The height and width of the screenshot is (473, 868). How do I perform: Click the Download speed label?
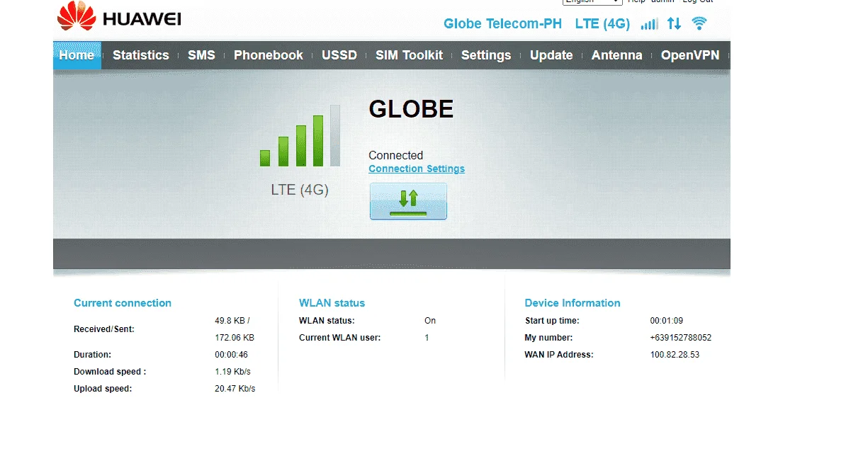click(x=110, y=372)
